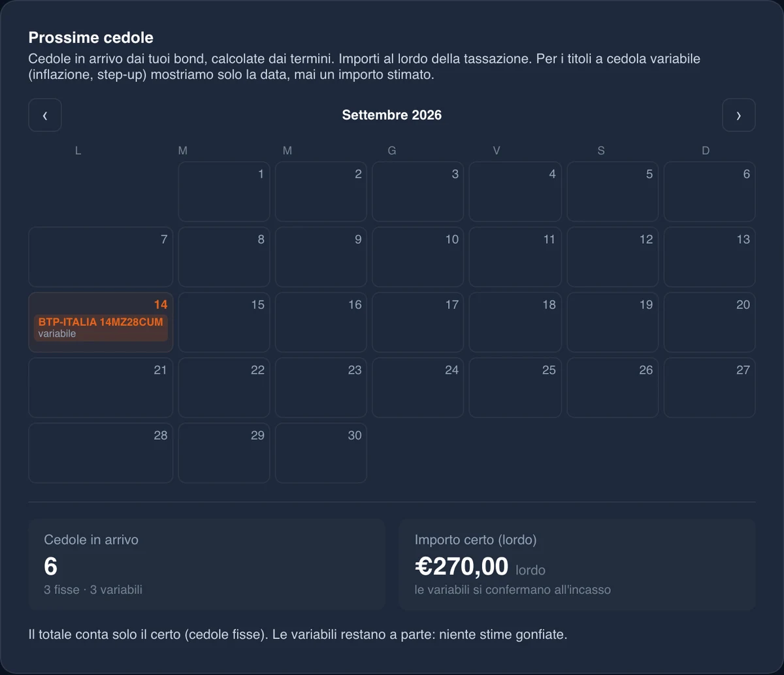The width and height of the screenshot is (784, 675).
Task: Go to next month with right chevron
Action: point(739,115)
